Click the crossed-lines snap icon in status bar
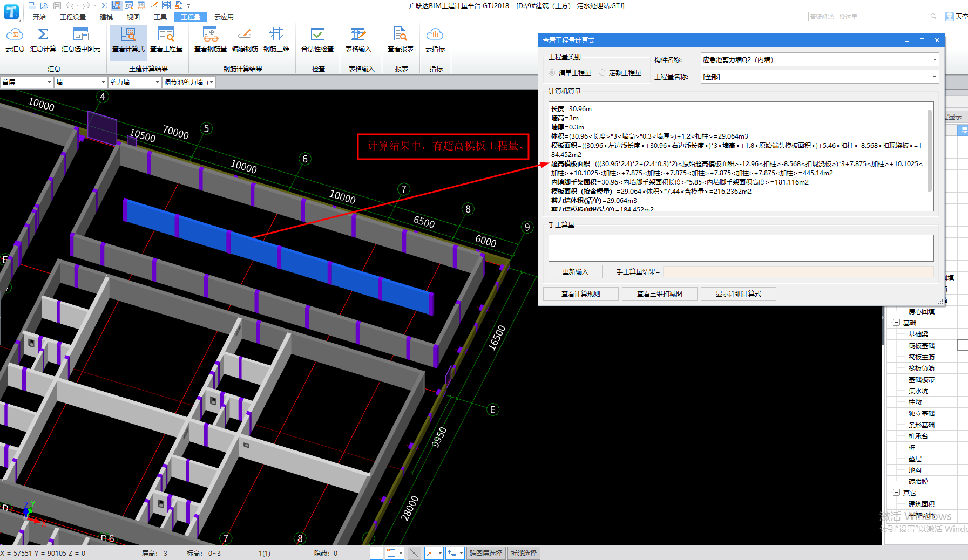Screen dimensions: 968x560 (414, 553)
